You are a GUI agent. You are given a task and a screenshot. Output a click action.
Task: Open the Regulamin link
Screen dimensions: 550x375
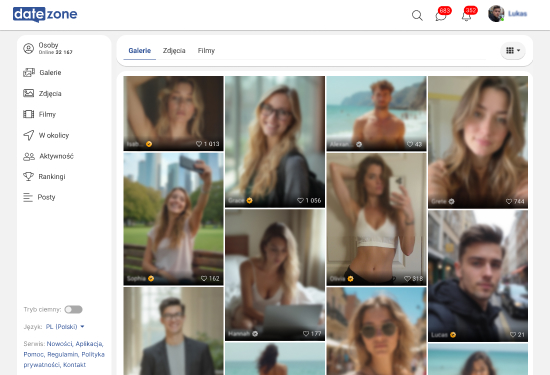(63, 354)
